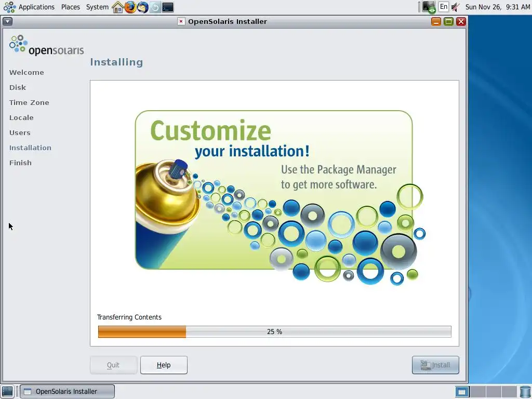Open the installer window menu arrow button

(x=7, y=21)
